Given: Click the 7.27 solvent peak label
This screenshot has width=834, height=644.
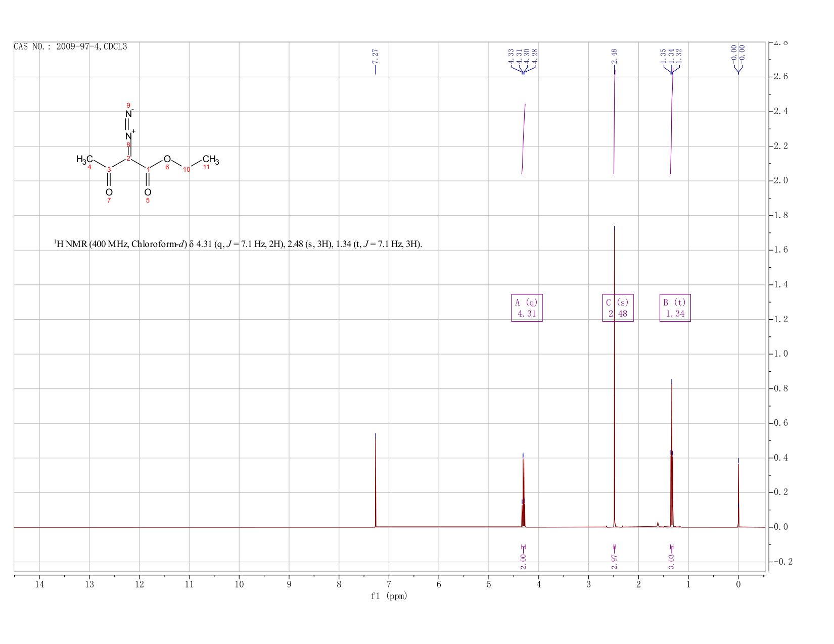Looking at the screenshot, I should coord(376,56).
